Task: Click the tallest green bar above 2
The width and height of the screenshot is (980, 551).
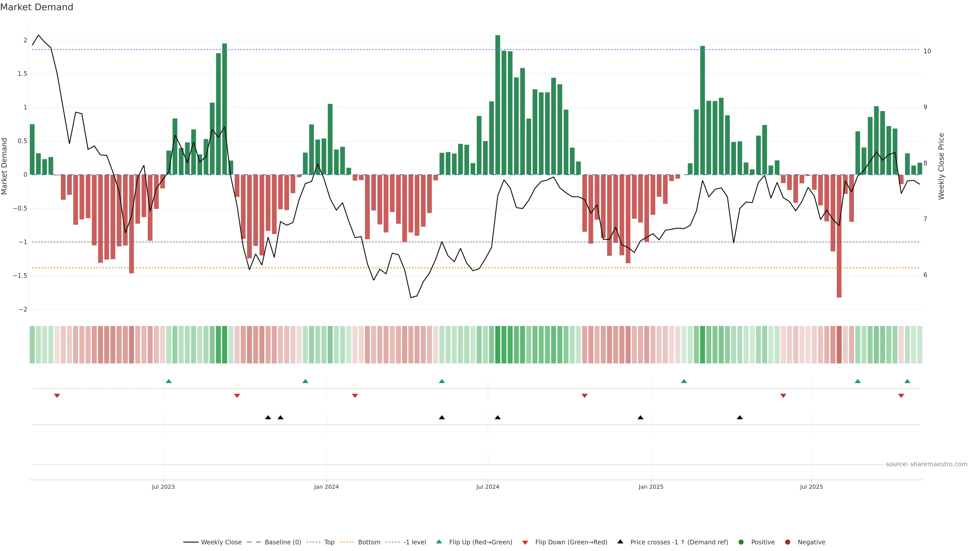Action: pyautogui.click(x=498, y=105)
